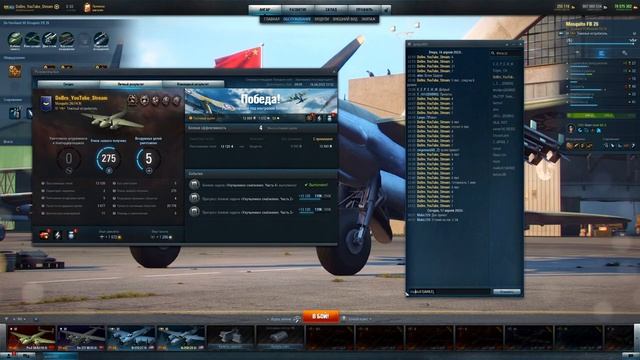This screenshot has width=640, height=360.
Task: Open the battle mode dropdown left of В БОЙ
Action: click(284, 319)
